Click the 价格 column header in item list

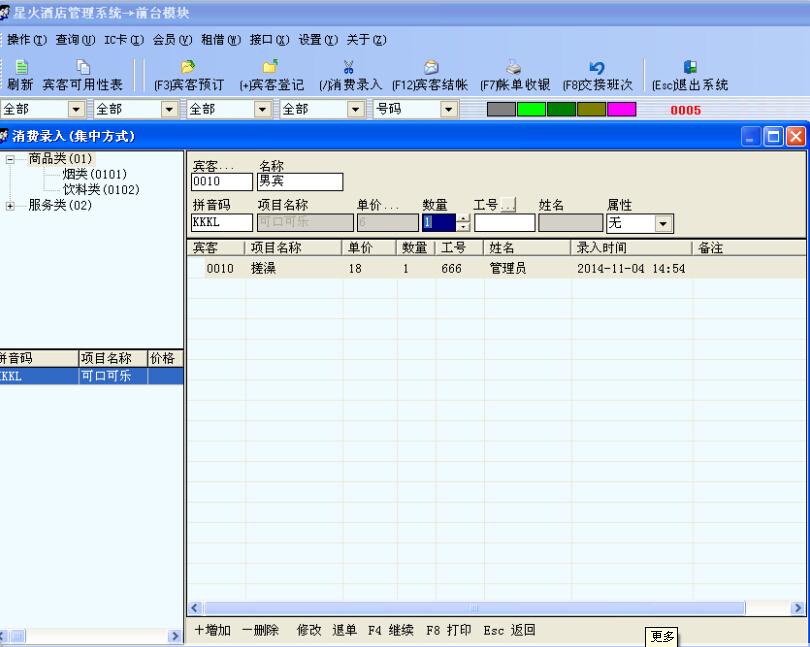pyautogui.click(x=165, y=358)
